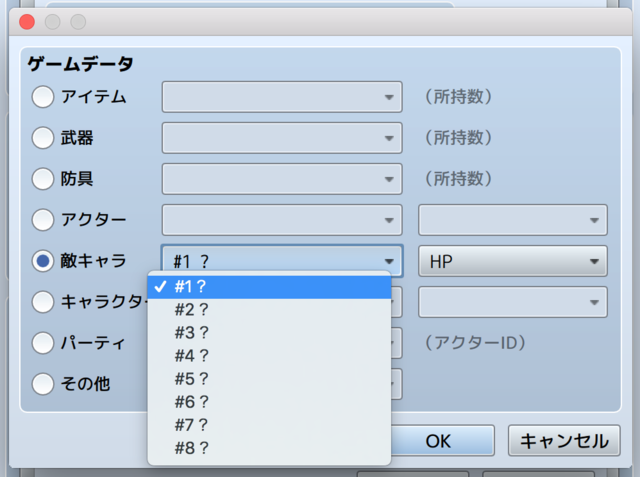640x477 pixels.
Task: Select the アクター radio button
Action: (43, 220)
